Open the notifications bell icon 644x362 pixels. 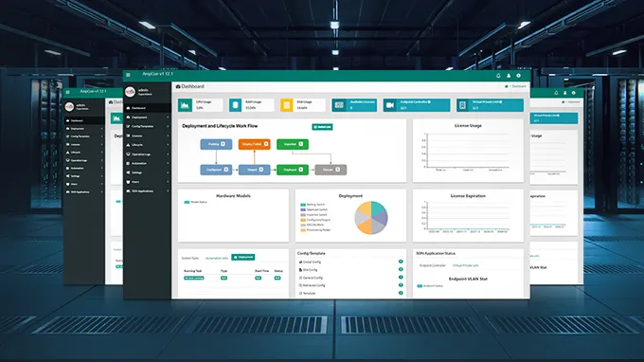click(x=498, y=76)
